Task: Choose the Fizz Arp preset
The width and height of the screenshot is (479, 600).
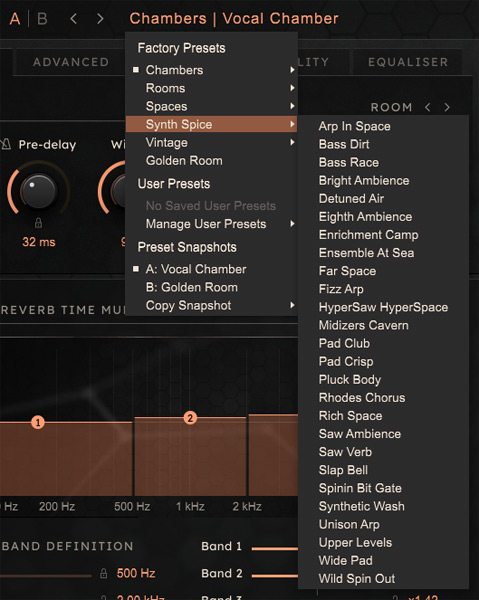Action: pyautogui.click(x=383, y=289)
